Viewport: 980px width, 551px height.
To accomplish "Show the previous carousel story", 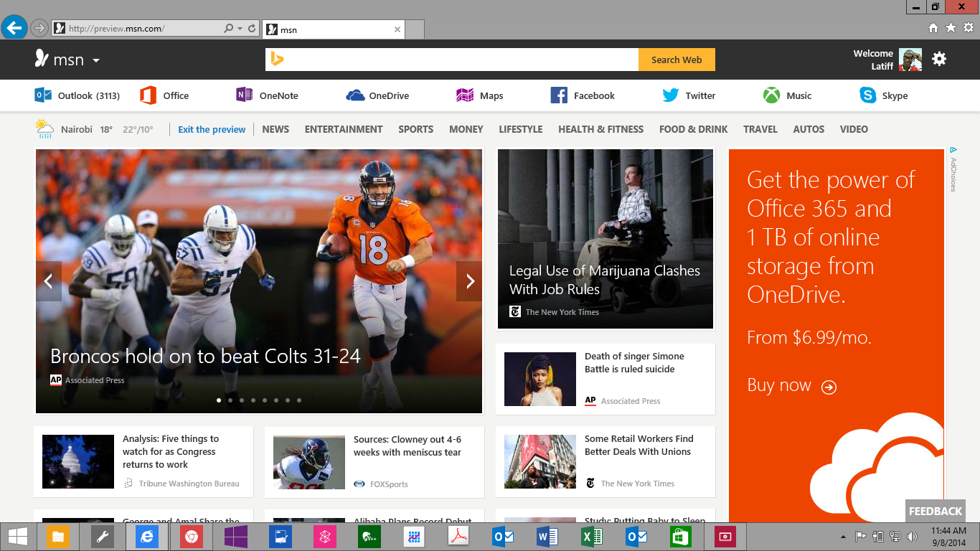I will [49, 281].
